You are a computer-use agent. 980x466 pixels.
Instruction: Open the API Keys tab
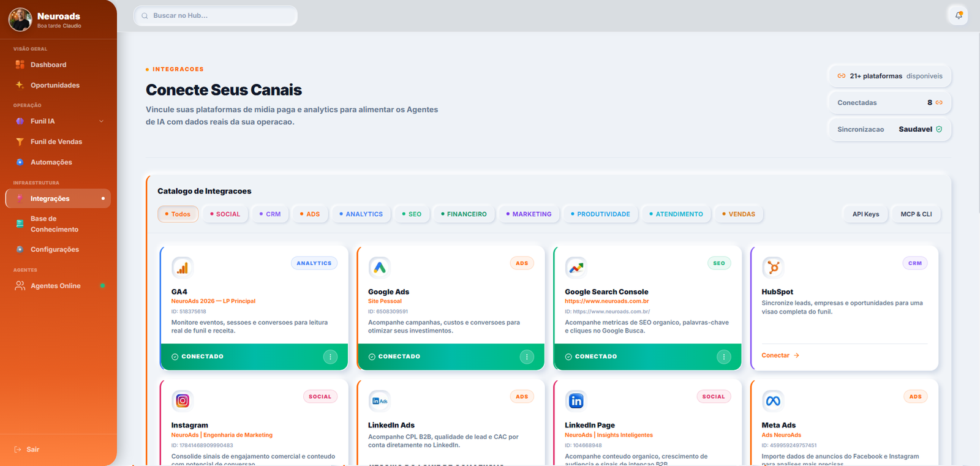pyautogui.click(x=865, y=214)
